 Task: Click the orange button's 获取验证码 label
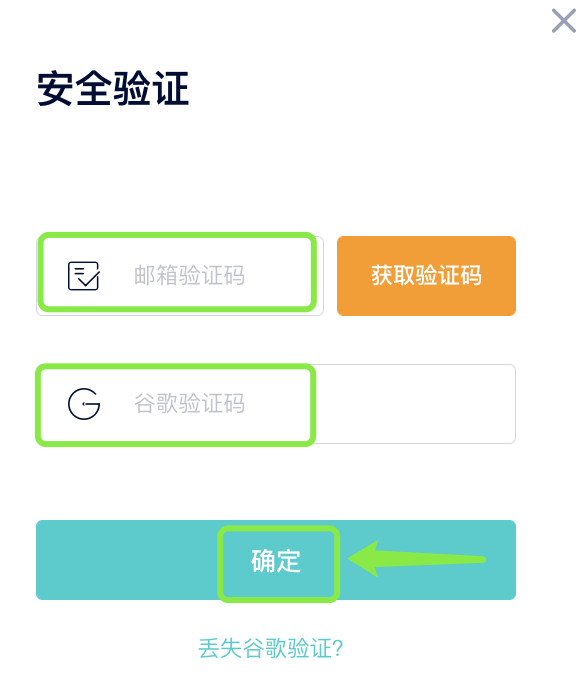point(426,276)
